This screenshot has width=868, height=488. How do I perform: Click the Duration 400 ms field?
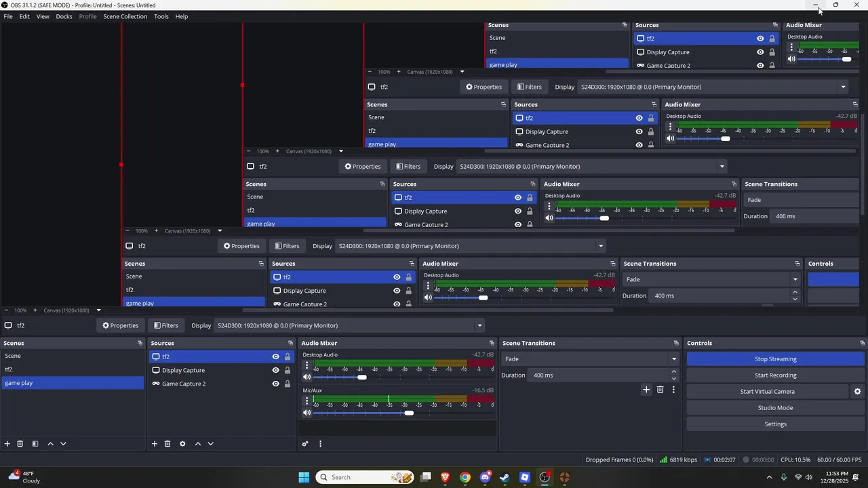click(x=599, y=375)
